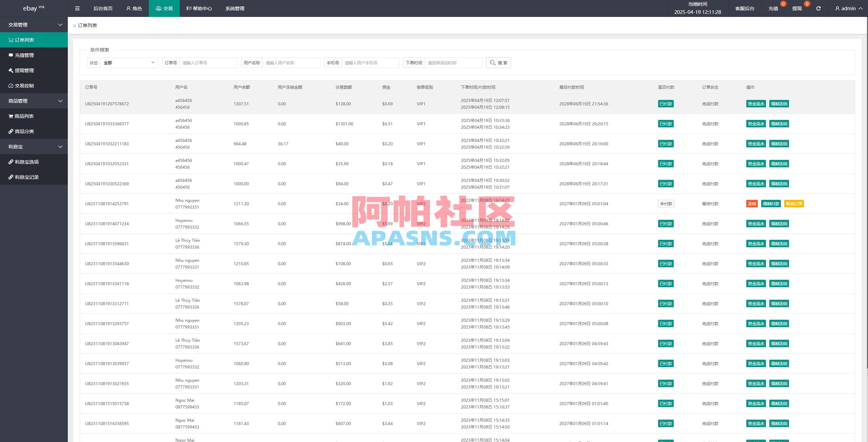
Task: Open 资金流水 for order UB2504191207578672
Action: click(756, 104)
